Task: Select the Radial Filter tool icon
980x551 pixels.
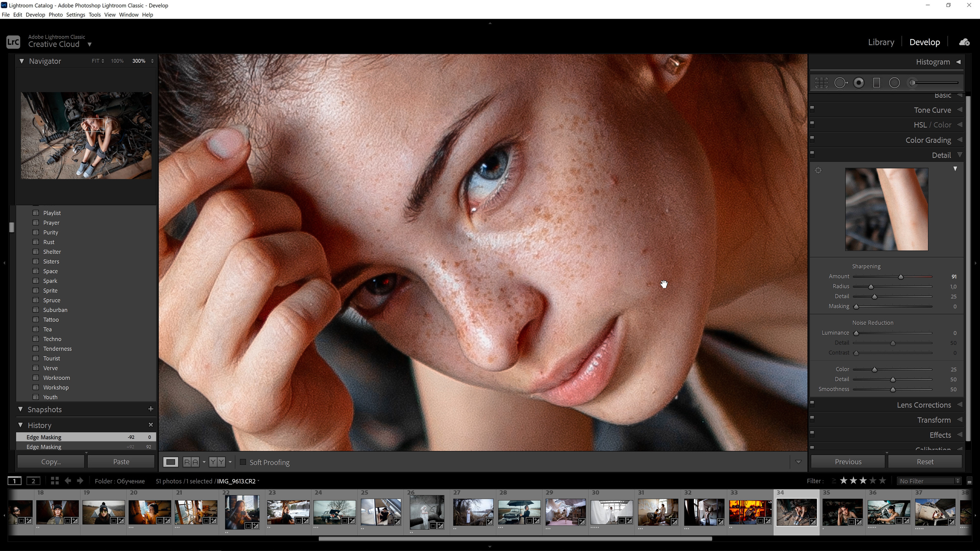Action: click(894, 83)
